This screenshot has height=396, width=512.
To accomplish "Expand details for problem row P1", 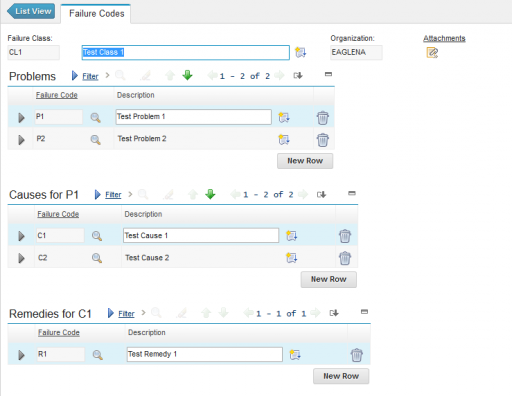I will click(21, 117).
